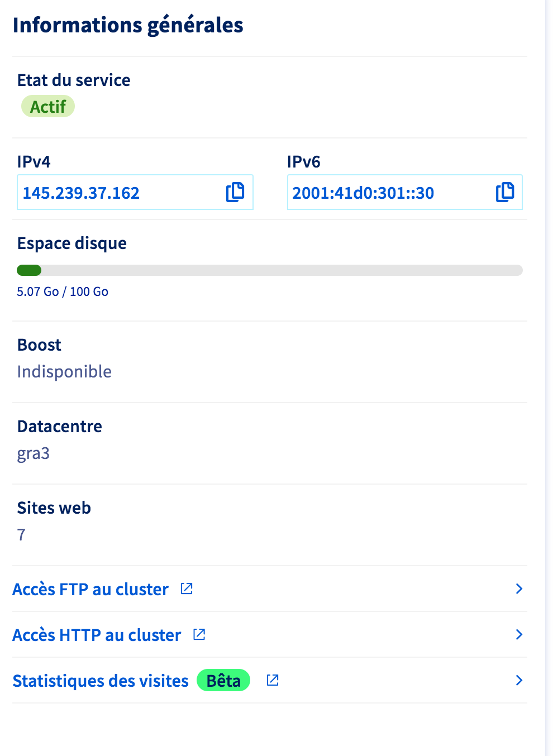Open the Statistiques des visites link

(101, 681)
